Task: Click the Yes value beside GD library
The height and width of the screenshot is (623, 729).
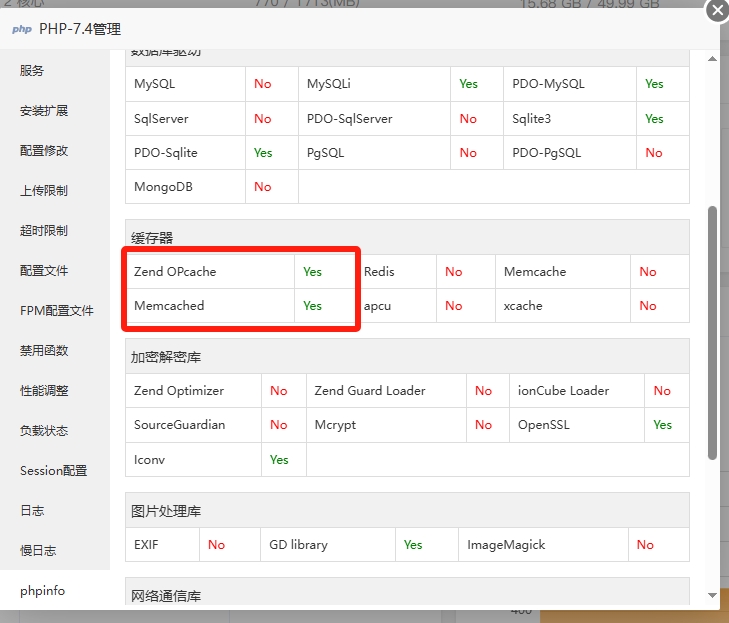Action: click(x=413, y=544)
